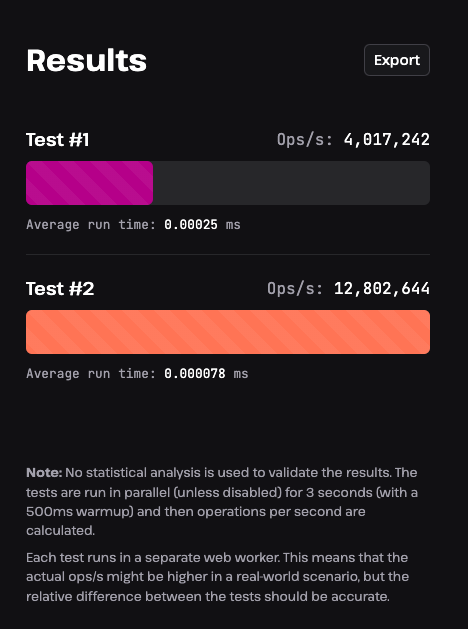Click the magenta Test #1 progress bar
468x629 pixels.
(89, 183)
